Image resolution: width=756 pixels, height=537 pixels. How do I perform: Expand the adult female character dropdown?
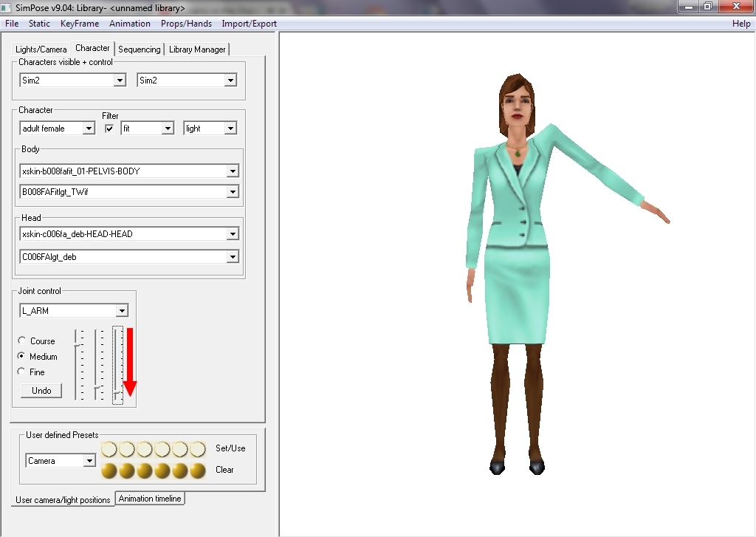(x=89, y=129)
